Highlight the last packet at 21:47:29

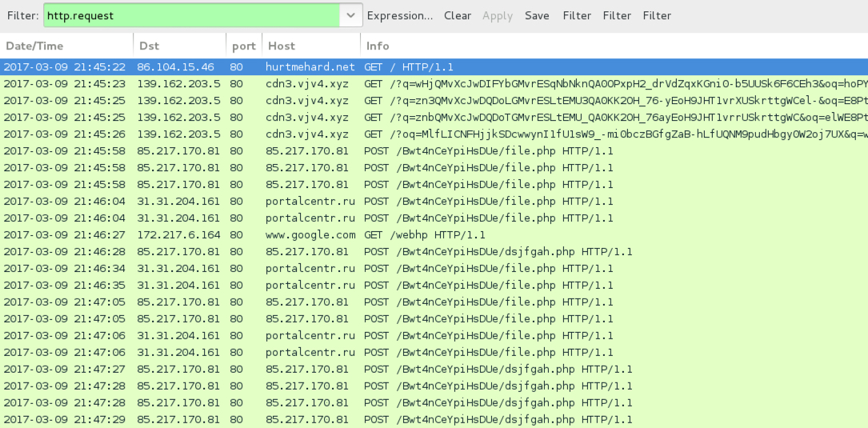[432, 420]
